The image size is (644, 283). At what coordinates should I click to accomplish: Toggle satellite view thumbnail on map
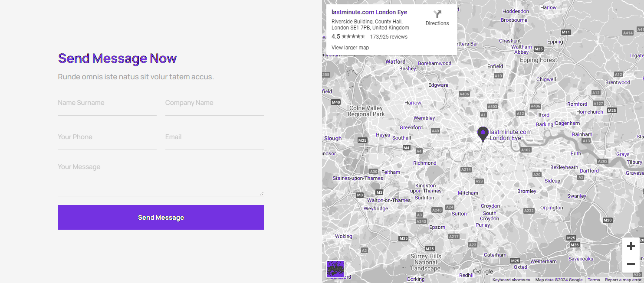tap(335, 269)
